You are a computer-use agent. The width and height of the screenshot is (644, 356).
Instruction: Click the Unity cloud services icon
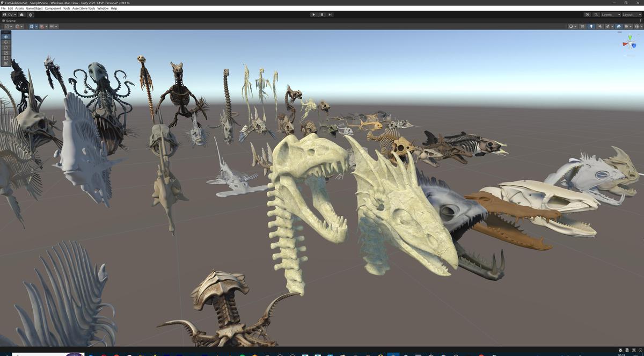click(x=21, y=14)
